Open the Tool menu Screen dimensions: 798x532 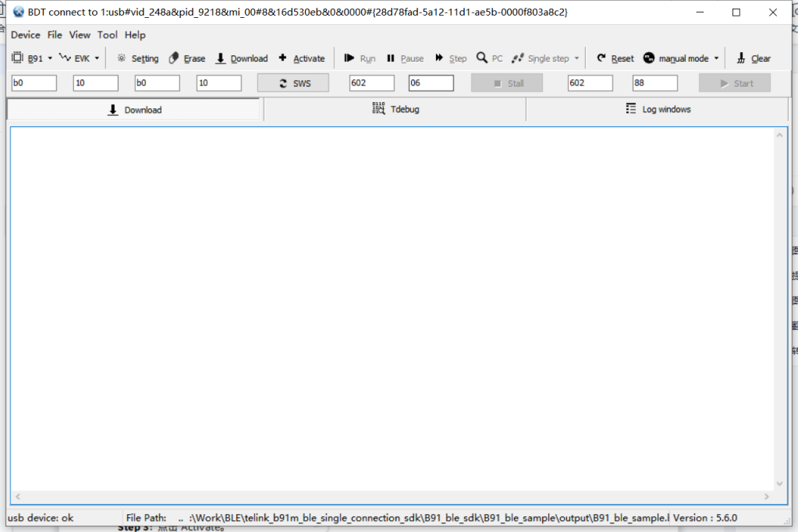click(108, 34)
